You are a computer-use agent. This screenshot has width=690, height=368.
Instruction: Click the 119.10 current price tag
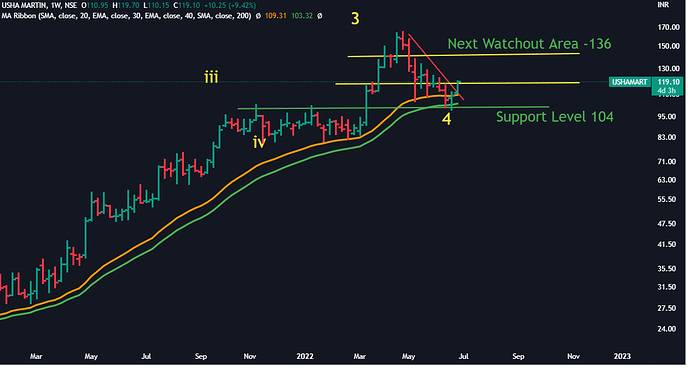click(x=668, y=82)
